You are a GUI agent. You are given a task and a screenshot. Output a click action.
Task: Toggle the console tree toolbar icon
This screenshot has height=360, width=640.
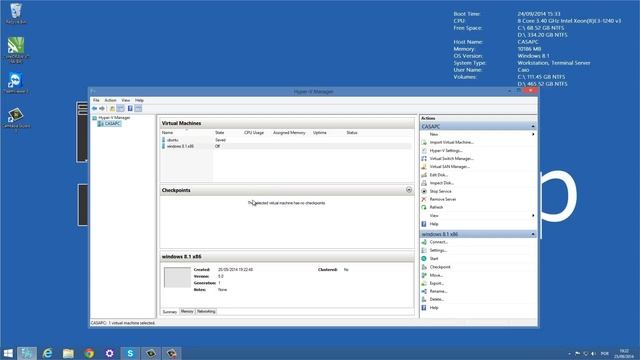tap(121, 109)
